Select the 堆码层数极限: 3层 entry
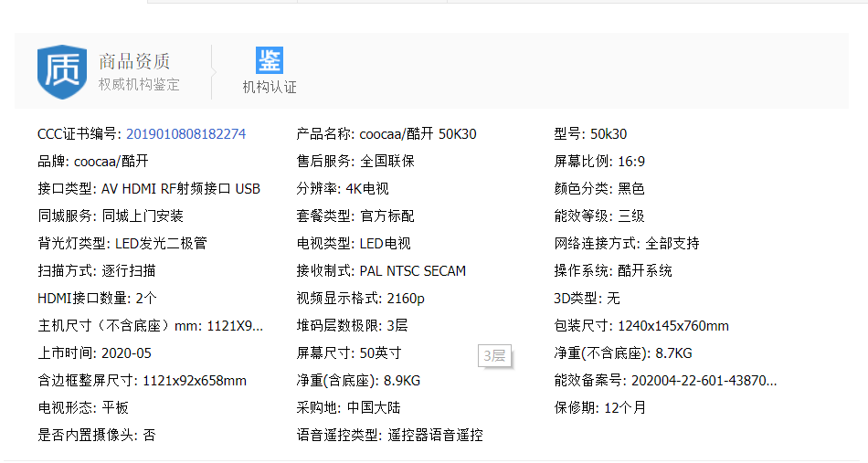This screenshot has height=463, width=868. (x=352, y=326)
